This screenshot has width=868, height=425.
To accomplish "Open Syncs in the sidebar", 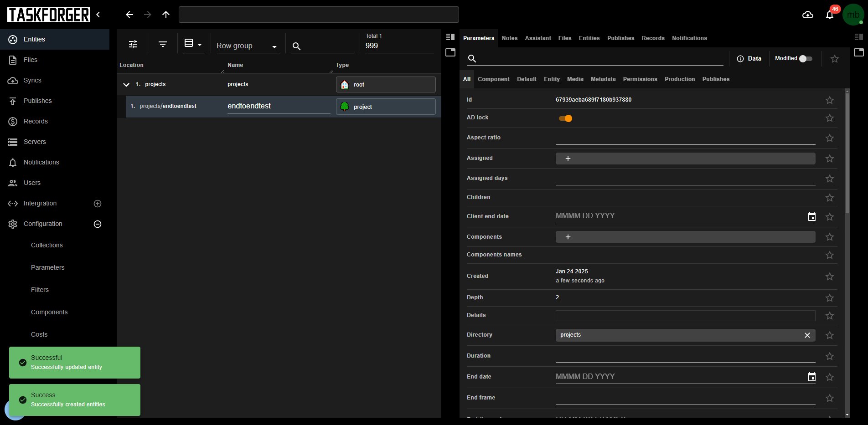I will (55, 80).
